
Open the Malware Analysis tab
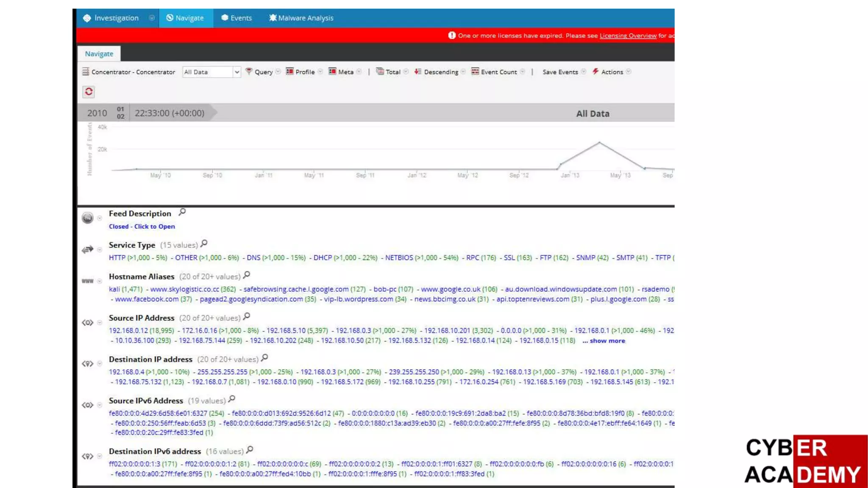[x=301, y=18]
